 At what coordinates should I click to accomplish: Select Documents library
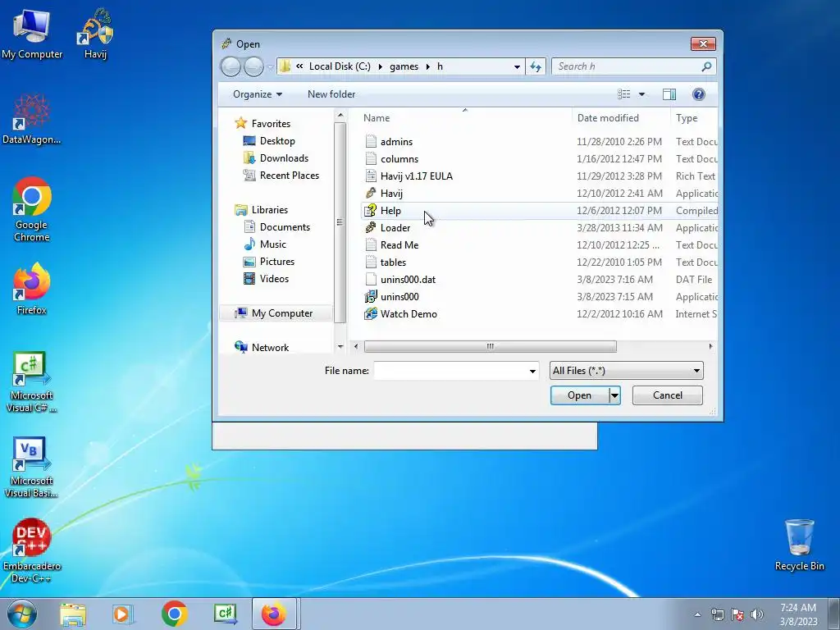[x=277, y=227]
